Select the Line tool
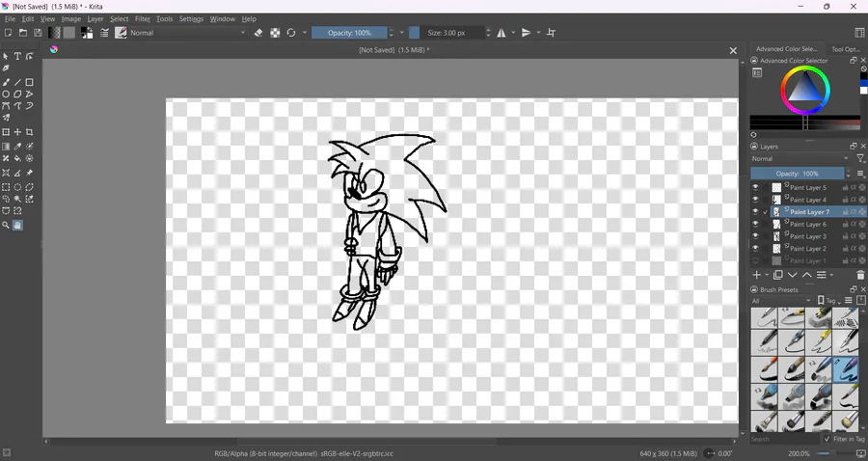868x461 pixels. tap(17, 82)
